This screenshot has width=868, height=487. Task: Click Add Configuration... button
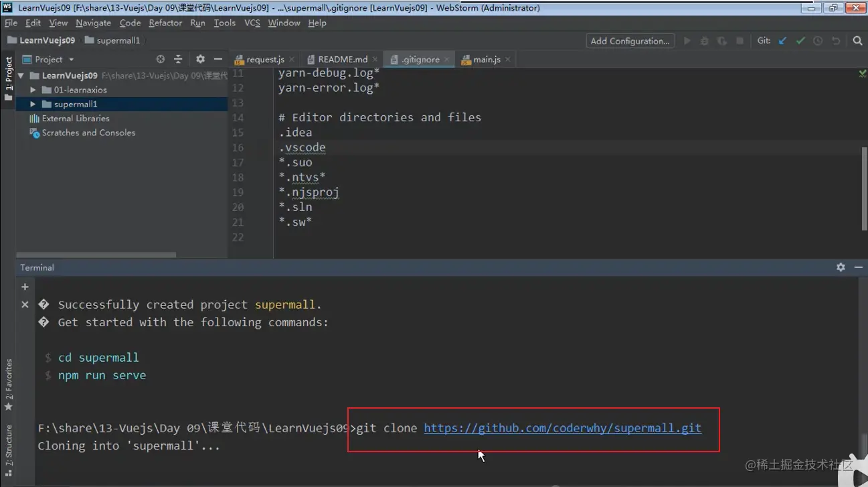[x=630, y=41]
